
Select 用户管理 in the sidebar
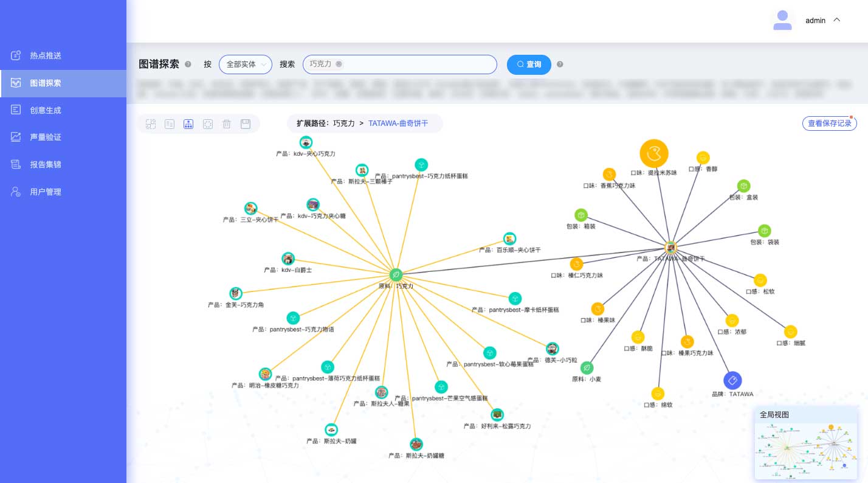46,192
